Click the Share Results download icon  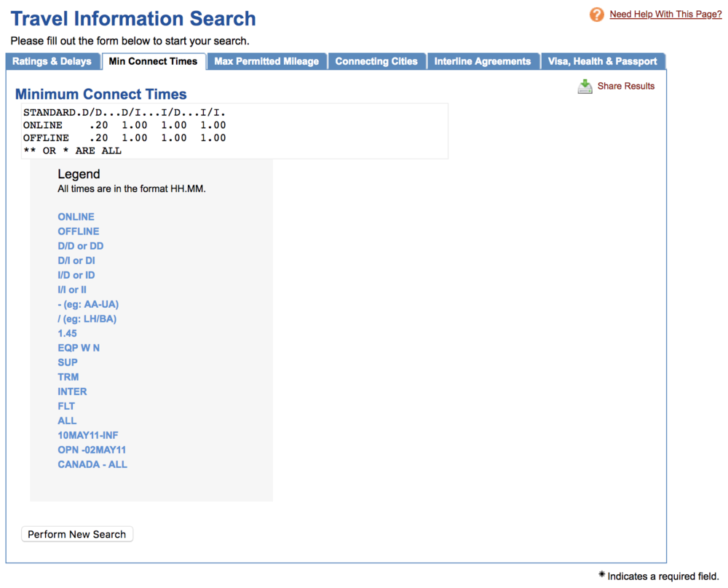pyautogui.click(x=585, y=87)
